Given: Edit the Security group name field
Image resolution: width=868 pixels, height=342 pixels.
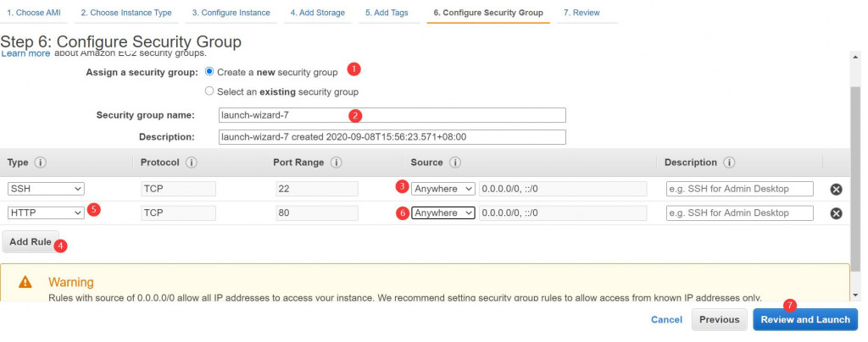Looking at the screenshot, I should (392, 115).
